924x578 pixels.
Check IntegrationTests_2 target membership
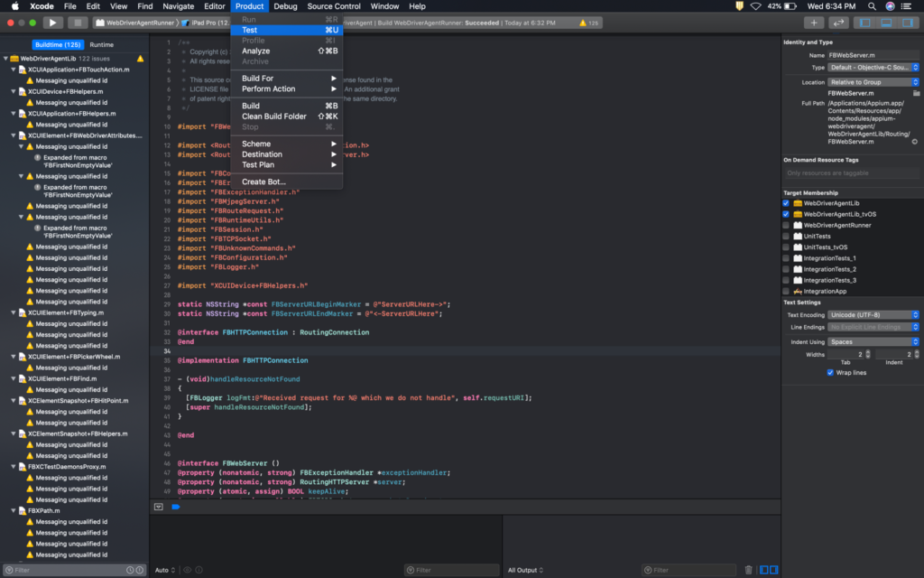tap(786, 269)
